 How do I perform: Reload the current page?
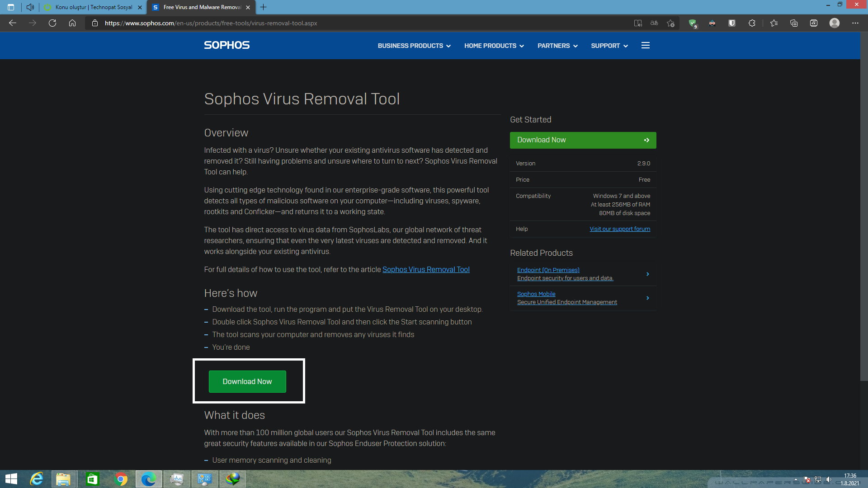(x=52, y=23)
